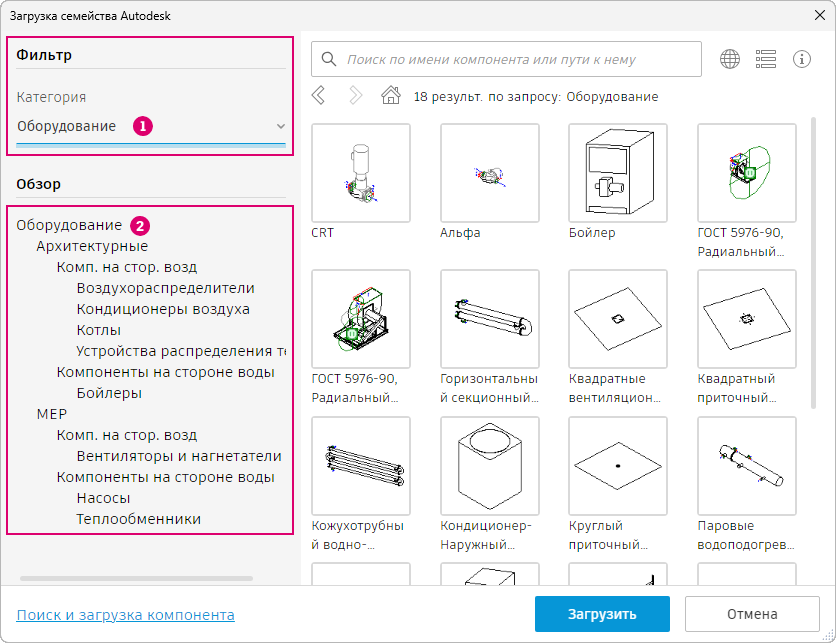
Task: Select Квадратные вентиляцион thumbnail
Action: pyautogui.click(x=618, y=319)
